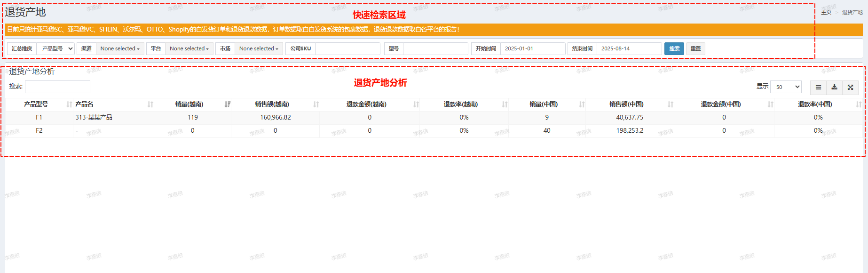The width and height of the screenshot is (868, 273).
Task: Open the 汇总维度 产品型号 dropdown
Action: pyautogui.click(x=55, y=48)
